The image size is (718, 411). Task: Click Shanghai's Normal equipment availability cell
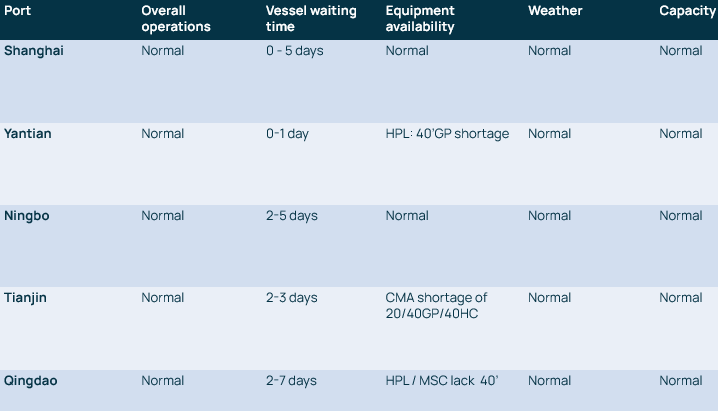click(407, 51)
